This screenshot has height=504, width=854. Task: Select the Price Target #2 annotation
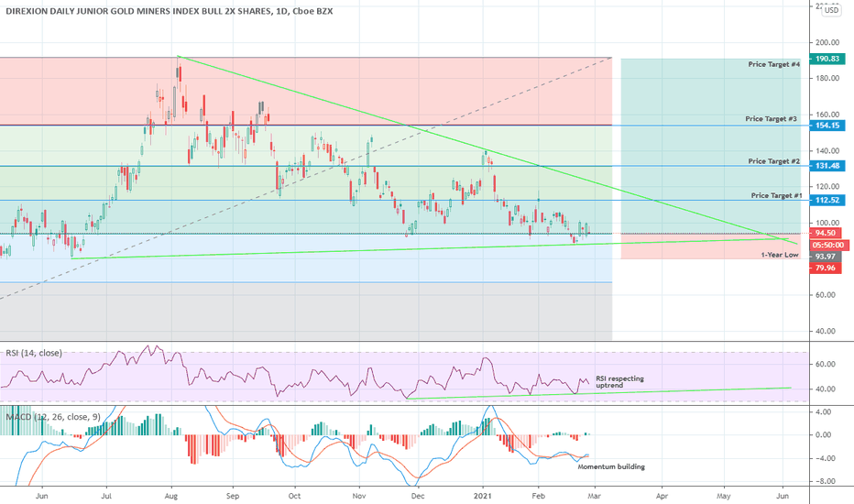774,161
